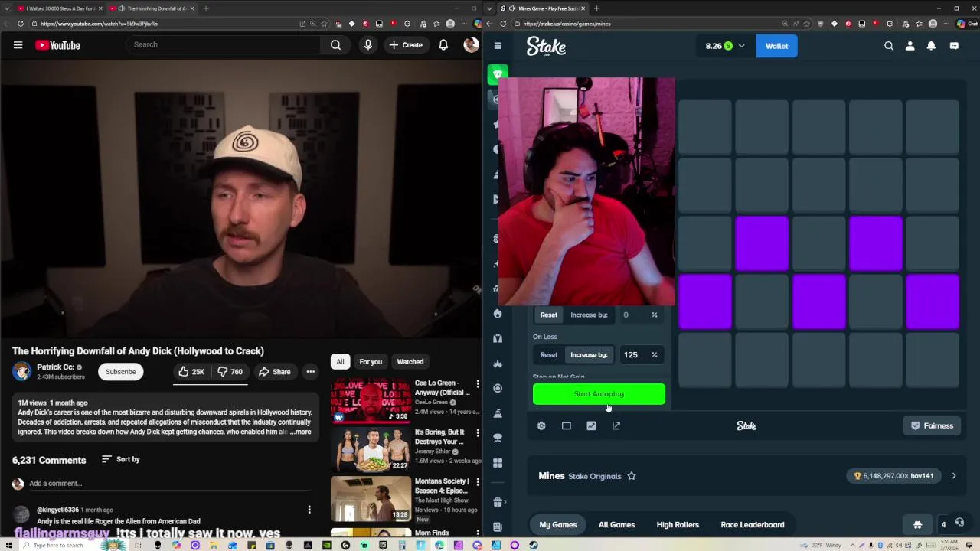Switch to Race Leaderboard tab
Image resolution: width=980 pixels, height=551 pixels.
pyautogui.click(x=753, y=524)
